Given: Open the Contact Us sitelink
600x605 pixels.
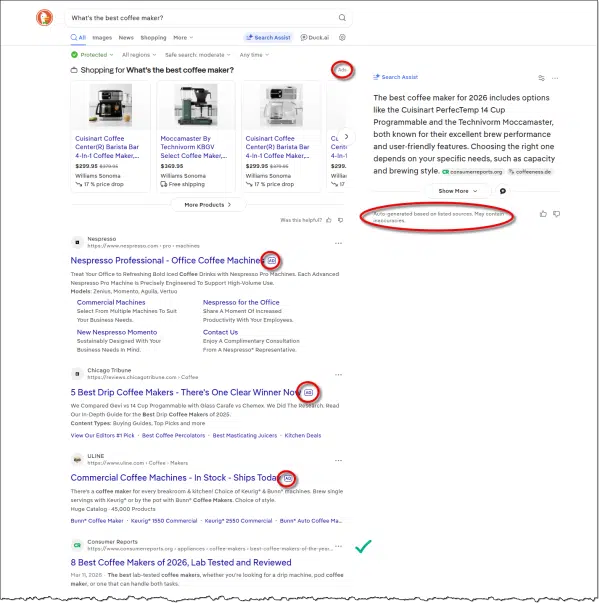Looking at the screenshot, I should (x=220, y=332).
